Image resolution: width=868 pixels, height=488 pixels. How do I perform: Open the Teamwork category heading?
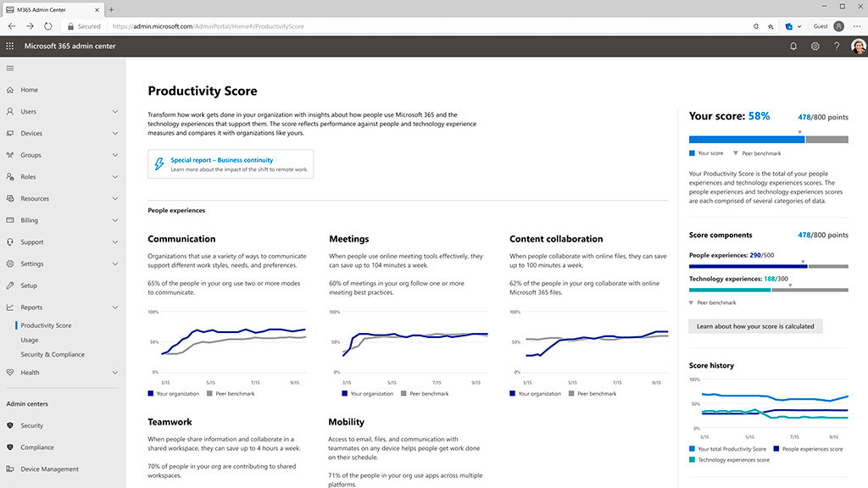point(170,422)
